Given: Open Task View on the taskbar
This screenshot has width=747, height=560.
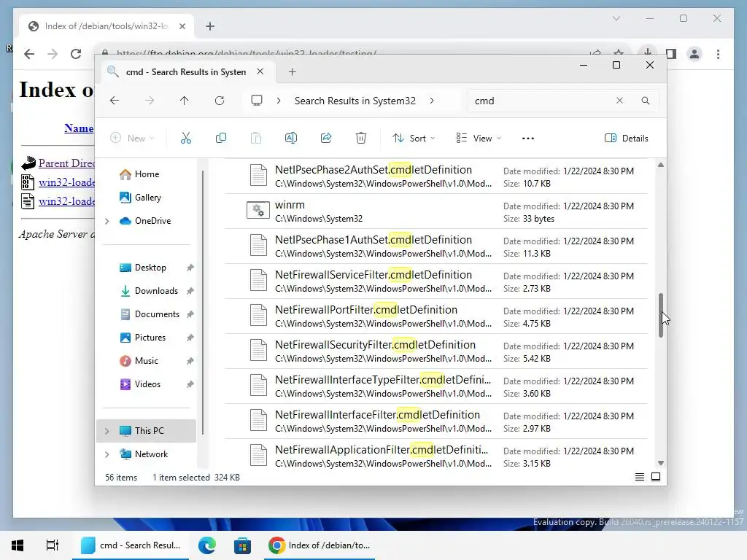Looking at the screenshot, I should [x=52, y=545].
